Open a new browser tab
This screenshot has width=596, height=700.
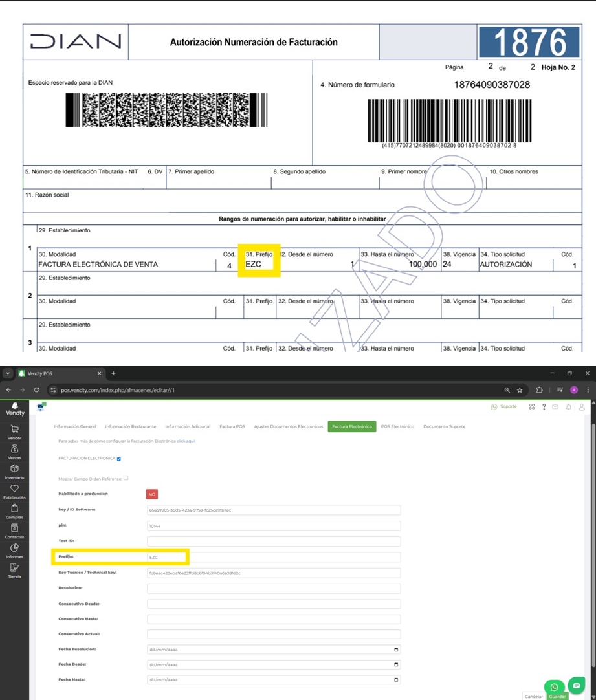[113, 373]
